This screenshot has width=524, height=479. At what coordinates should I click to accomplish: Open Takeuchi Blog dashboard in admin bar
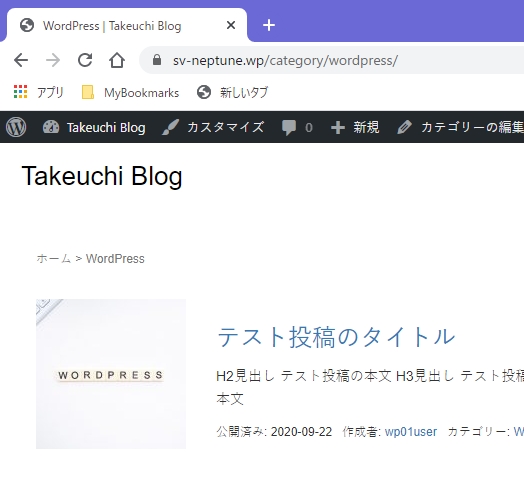point(94,127)
